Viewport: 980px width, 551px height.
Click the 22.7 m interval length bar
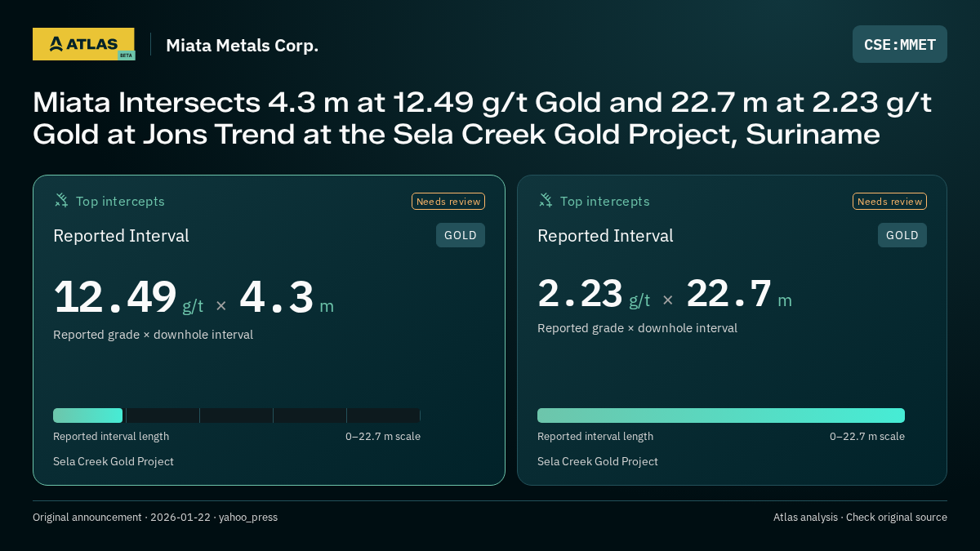(721, 415)
